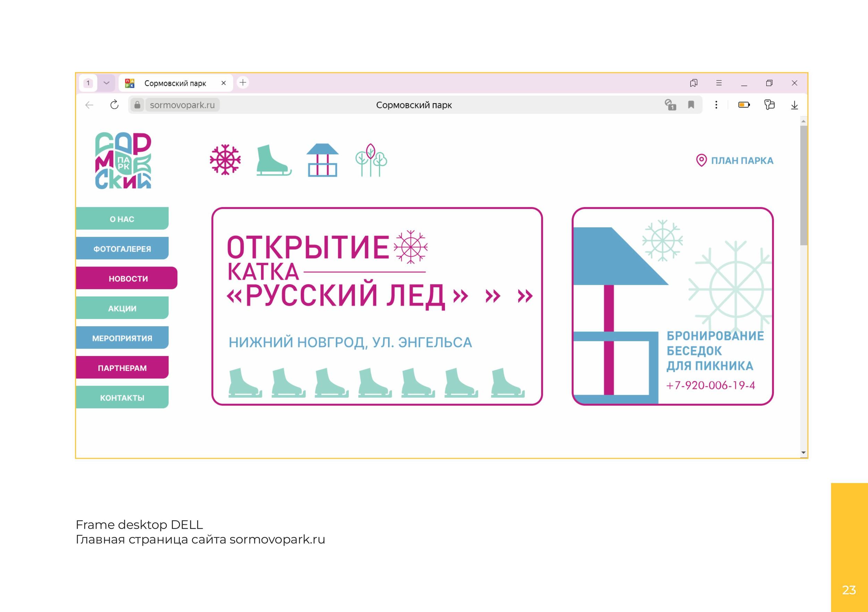The height and width of the screenshot is (612, 868).
Task: Open the new tab with the plus button
Action: (243, 82)
